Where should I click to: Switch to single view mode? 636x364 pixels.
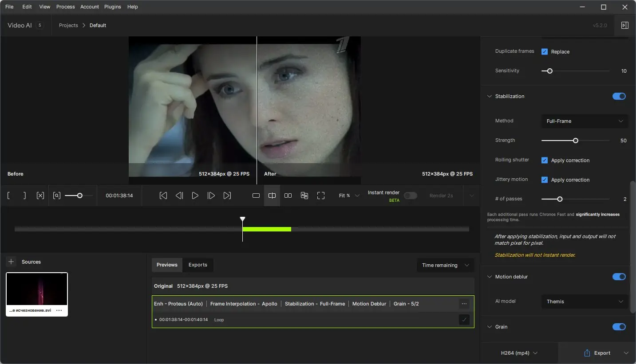[x=256, y=196]
